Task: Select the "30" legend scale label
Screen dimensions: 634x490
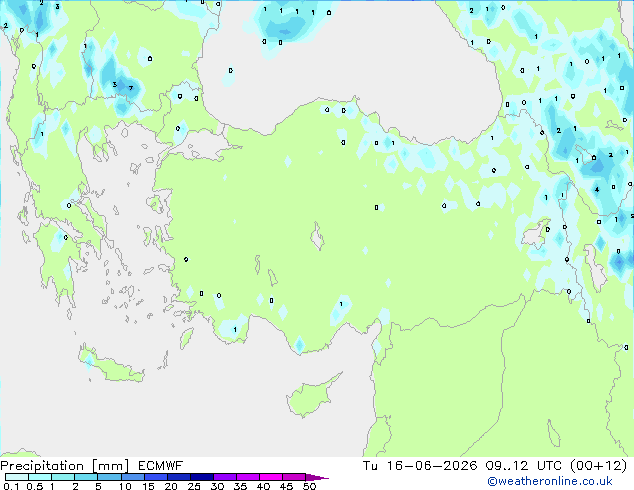Action: click(x=217, y=486)
